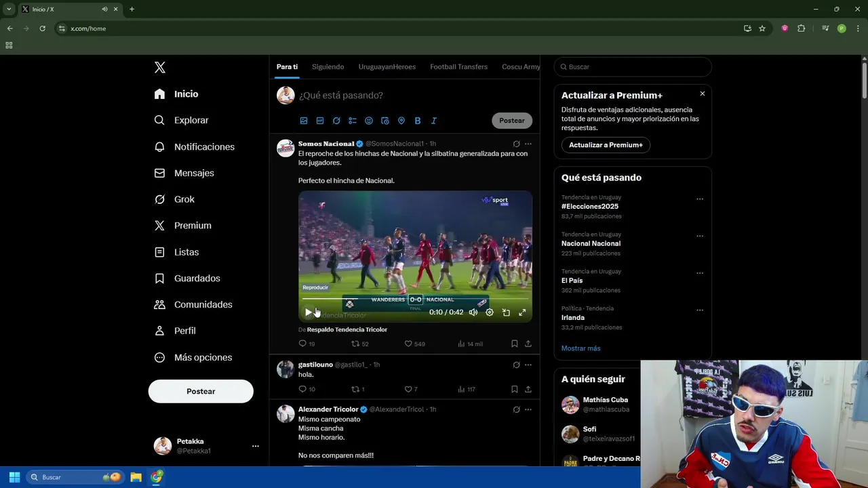Screen dimensions: 868x488
Task: Open Inicio from the sidebar
Action: 176,94
